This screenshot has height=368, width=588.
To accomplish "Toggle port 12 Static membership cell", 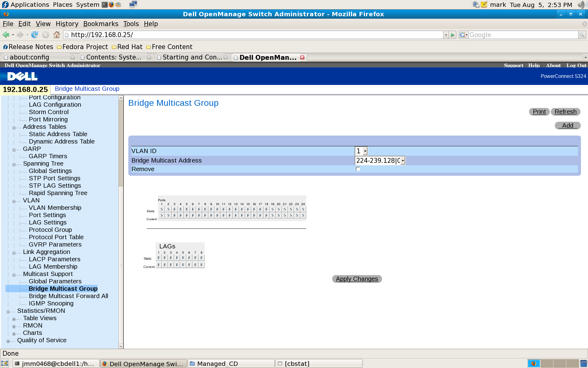I will coord(230,209).
